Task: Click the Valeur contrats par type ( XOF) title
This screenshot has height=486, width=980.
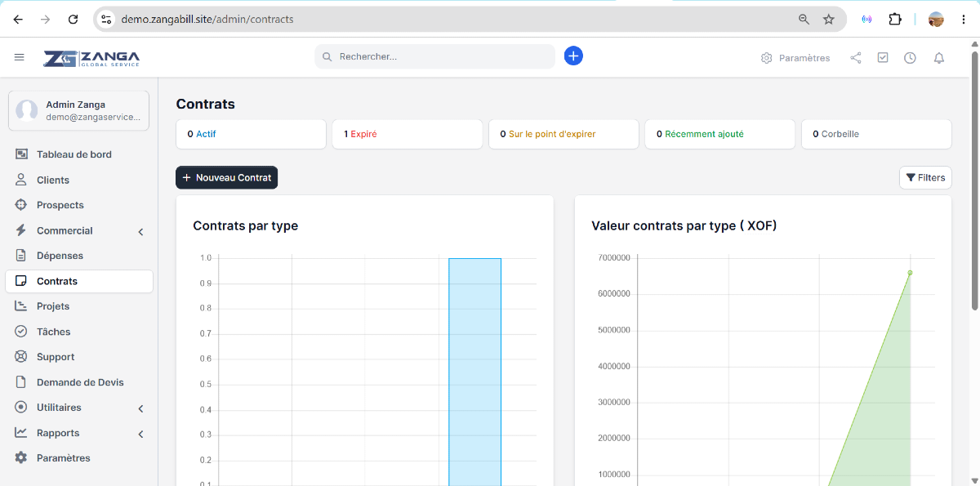Action: pos(684,225)
